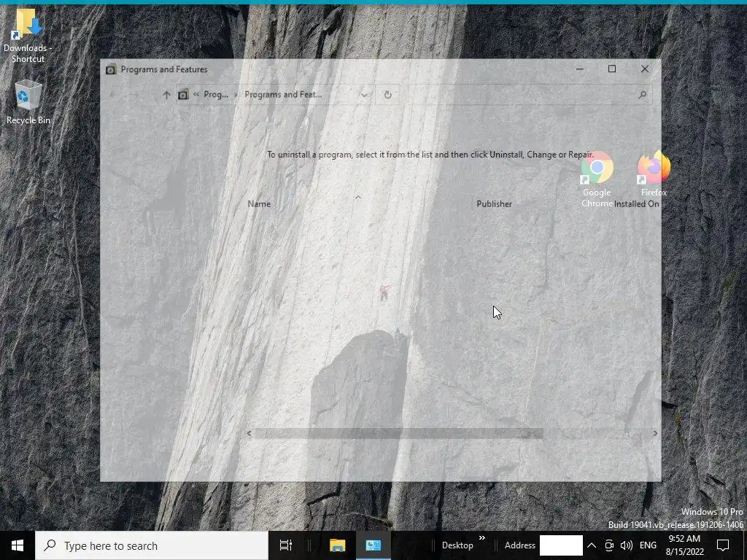Minimize the Programs and Features window
Viewport: 747px width, 560px height.
(x=580, y=69)
